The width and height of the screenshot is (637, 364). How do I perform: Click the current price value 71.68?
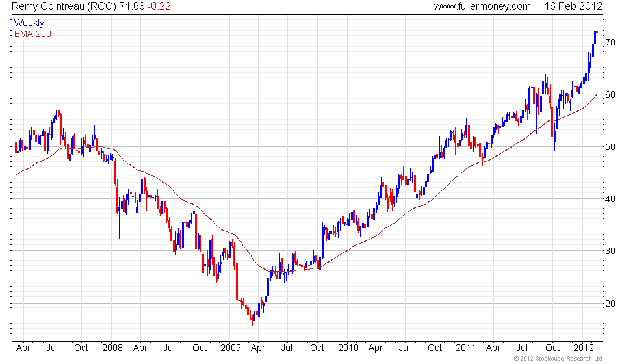(x=132, y=6)
